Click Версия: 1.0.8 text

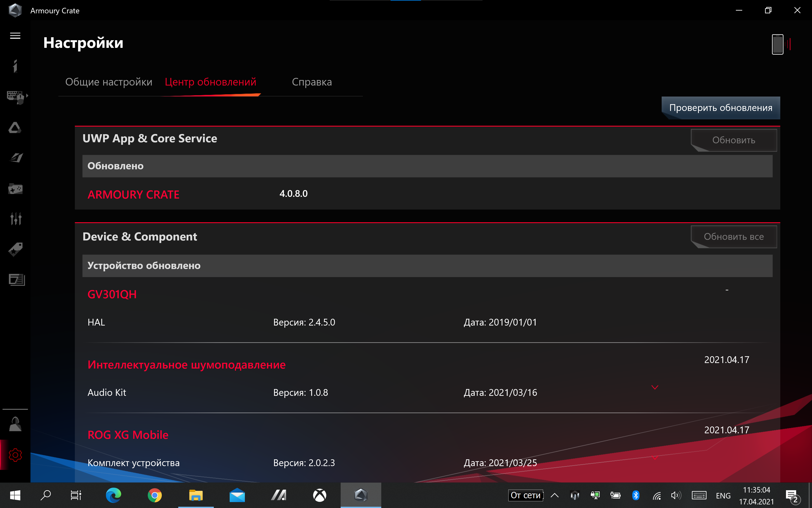tap(300, 392)
